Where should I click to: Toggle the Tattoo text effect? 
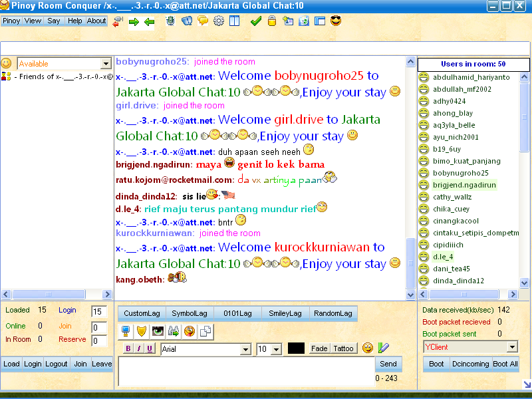tap(343, 348)
